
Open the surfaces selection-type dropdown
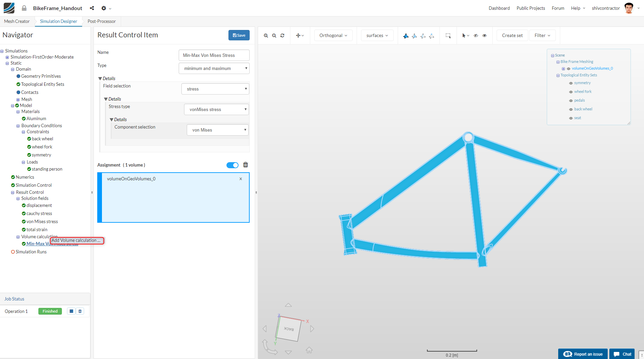point(377,36)
